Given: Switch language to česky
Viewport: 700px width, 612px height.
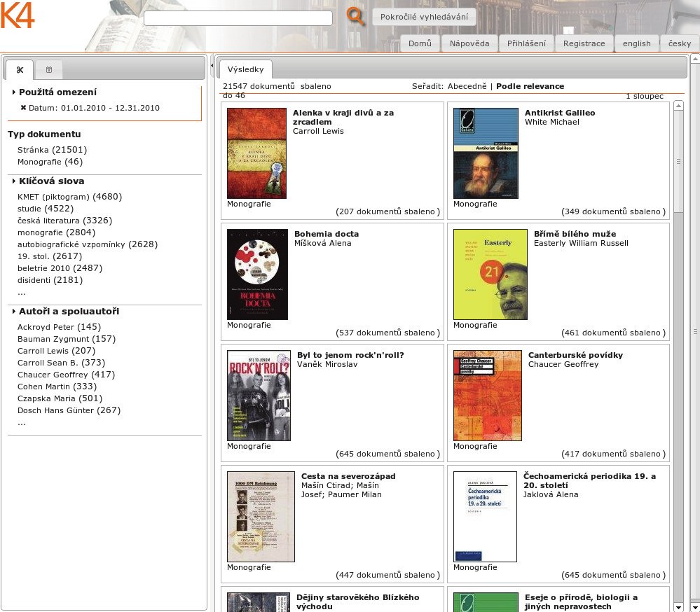Looking at the screenshot, I should tap(680, 43).
